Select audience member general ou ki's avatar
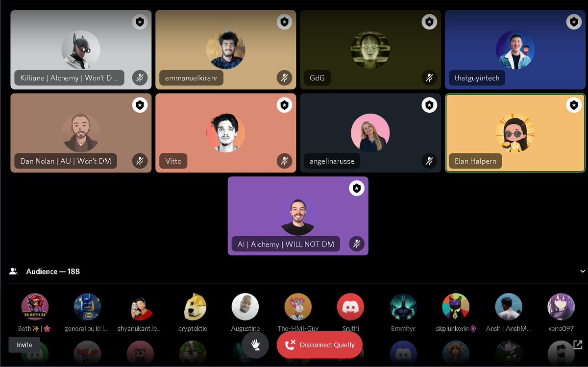 pyautogui.click(x=87, y=307)
